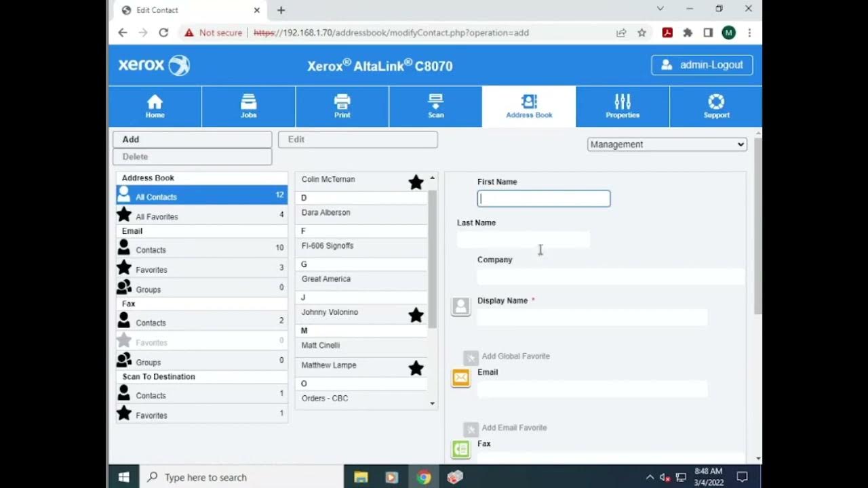Open the Adobe Acrobat extension icon
The height and width of the screenshot is (488, 868).
coord(667,33)
